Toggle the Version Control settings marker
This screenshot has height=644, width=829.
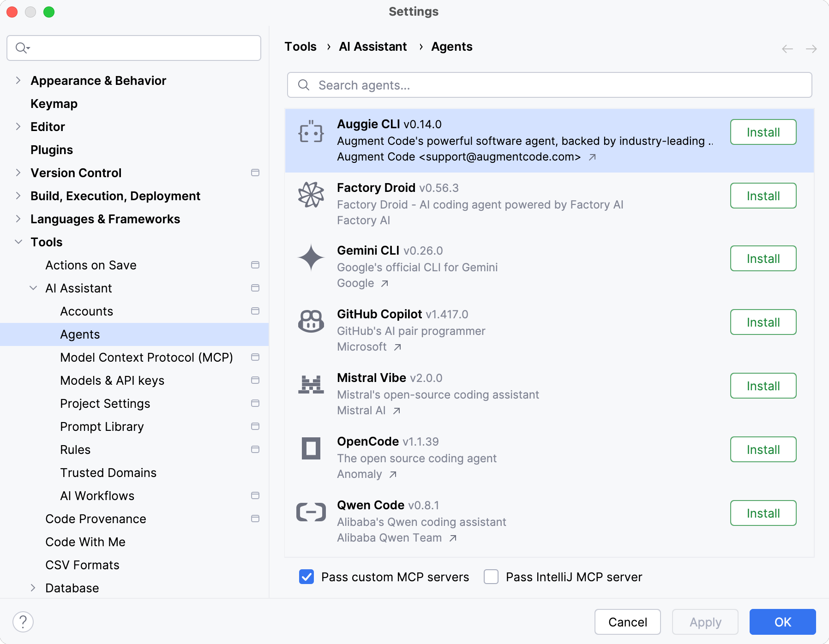point(255,173)
